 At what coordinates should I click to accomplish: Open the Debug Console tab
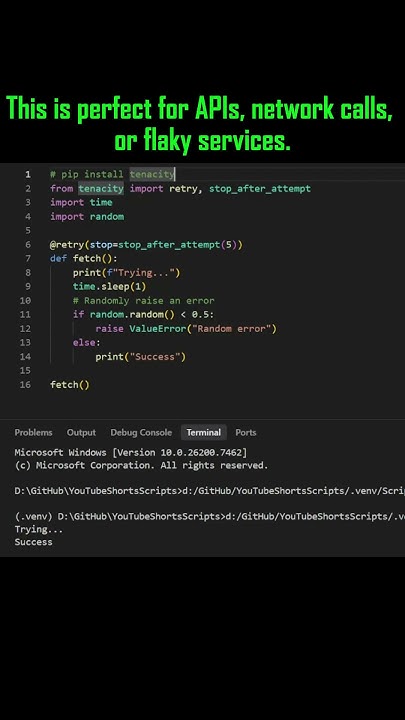coord(141,433)
